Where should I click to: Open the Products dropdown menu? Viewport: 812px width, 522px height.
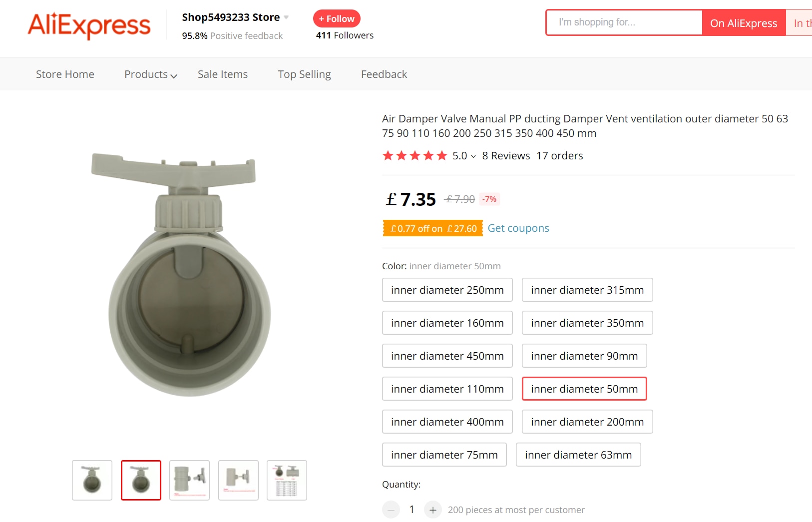point(151,74)
